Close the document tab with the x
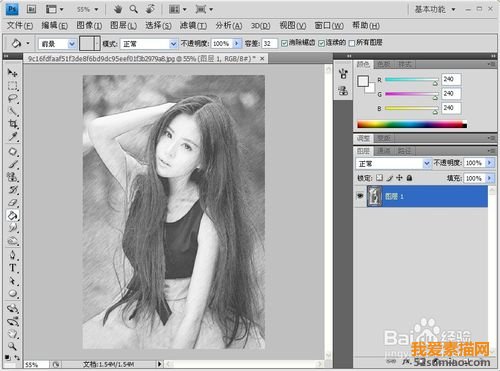This screenshot has height=371, width=500. (262, 59)
